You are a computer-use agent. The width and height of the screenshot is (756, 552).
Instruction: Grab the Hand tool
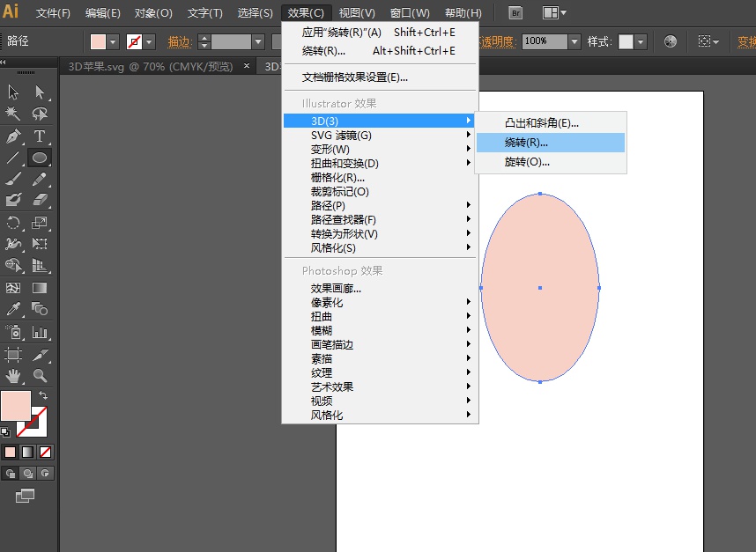coord(12,376)
